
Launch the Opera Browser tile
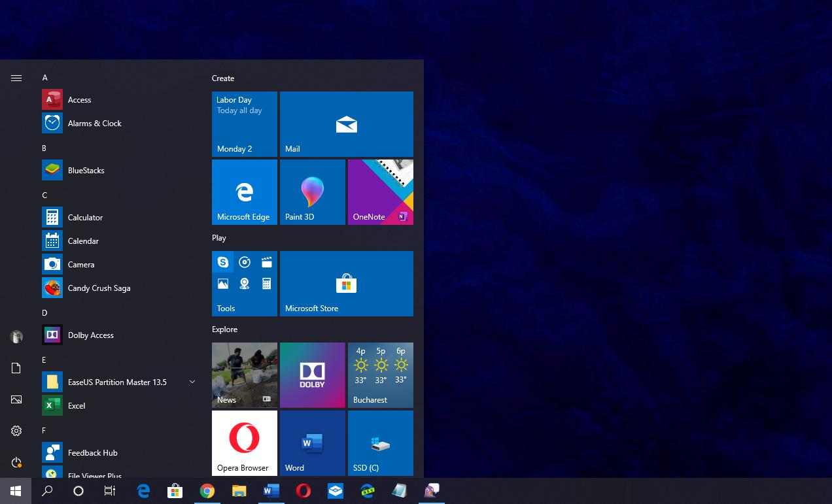point(245,443)
